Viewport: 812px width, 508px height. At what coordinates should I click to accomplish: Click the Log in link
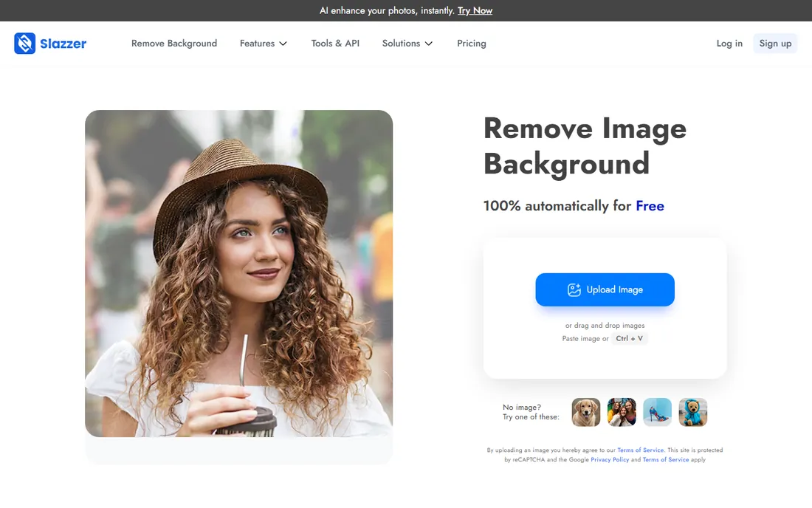pos(729,44)
